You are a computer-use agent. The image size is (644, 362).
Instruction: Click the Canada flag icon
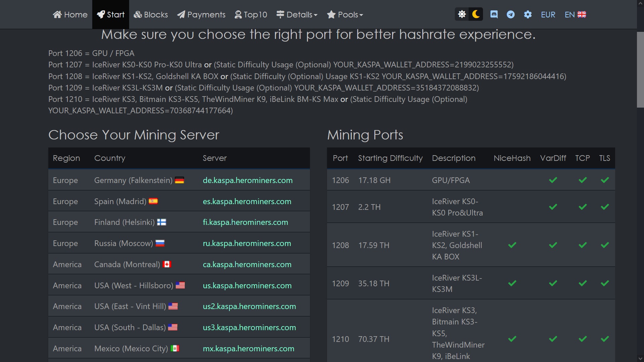pyautogui.click(x=167, y=264)
